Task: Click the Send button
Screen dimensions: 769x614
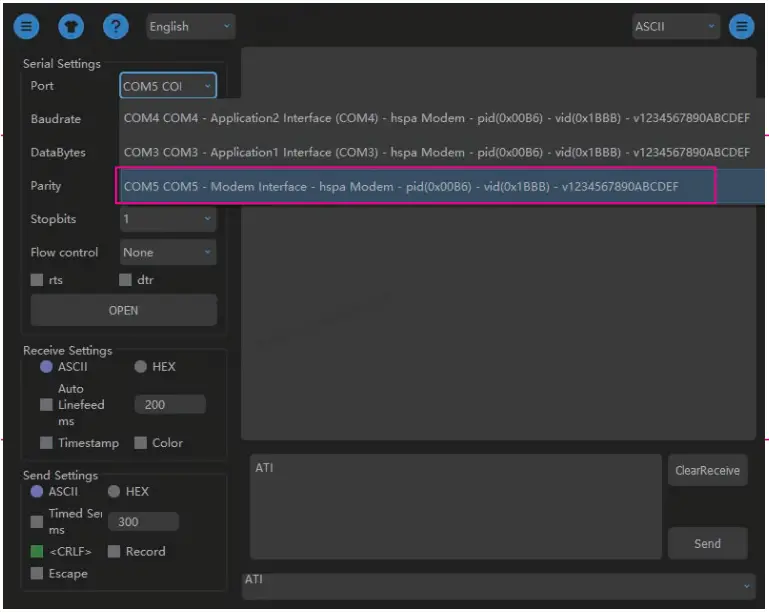Action: [707, 543]
